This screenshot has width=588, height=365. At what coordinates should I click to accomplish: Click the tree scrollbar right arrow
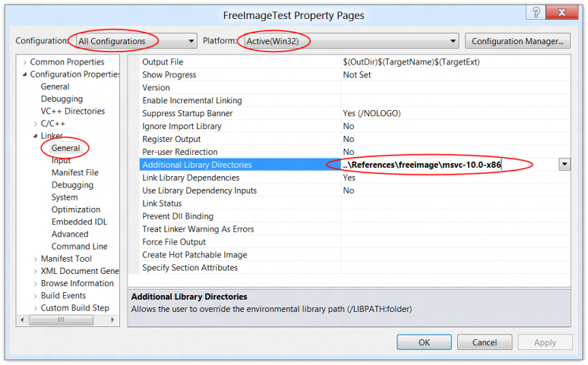point(112,319)
